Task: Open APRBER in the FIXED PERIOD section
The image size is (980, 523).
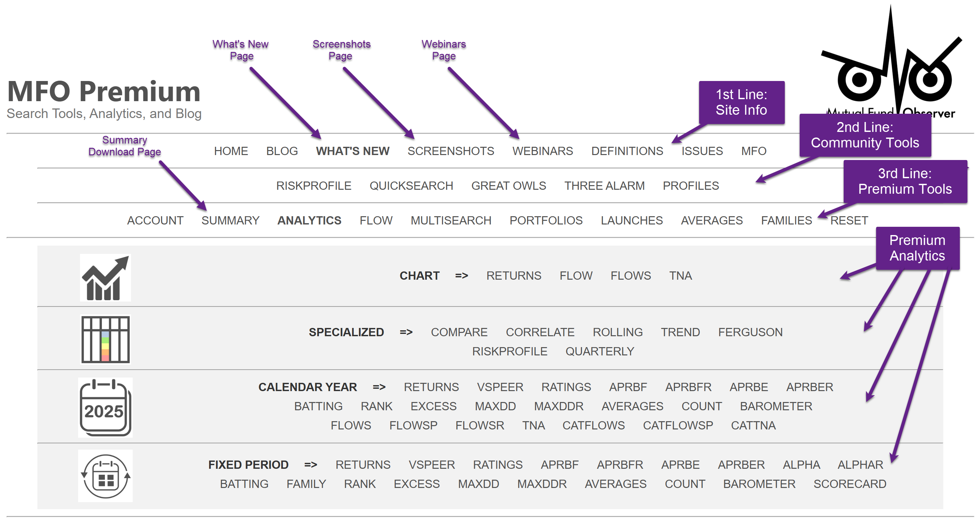Action: [741, 464]
